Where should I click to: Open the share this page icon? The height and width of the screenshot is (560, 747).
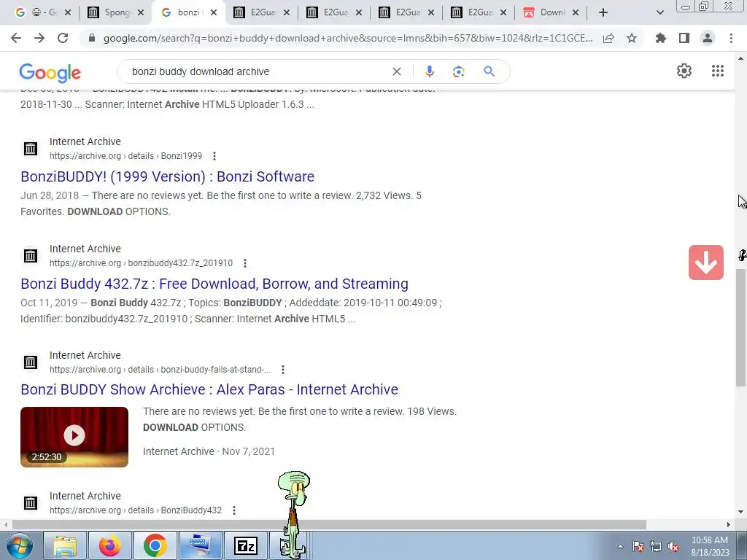(608, 39)
